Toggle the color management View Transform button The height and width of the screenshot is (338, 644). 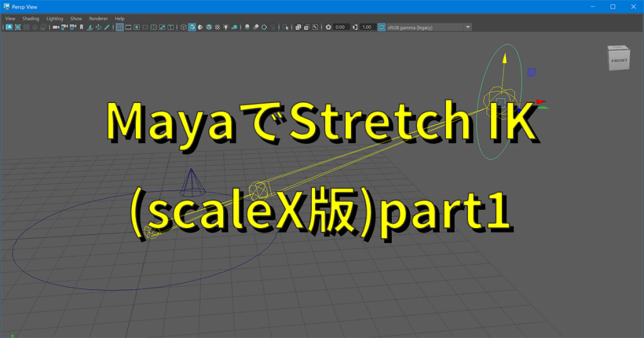tap(381, 27)
